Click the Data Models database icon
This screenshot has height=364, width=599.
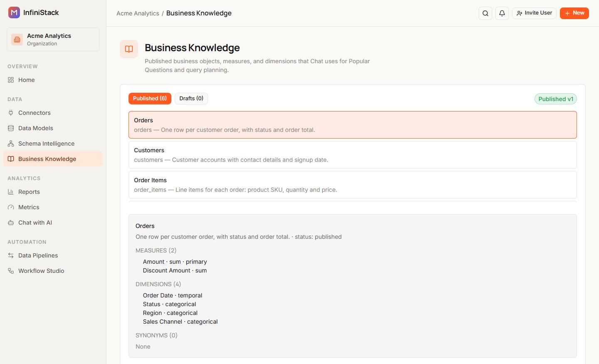coord(11,128)
